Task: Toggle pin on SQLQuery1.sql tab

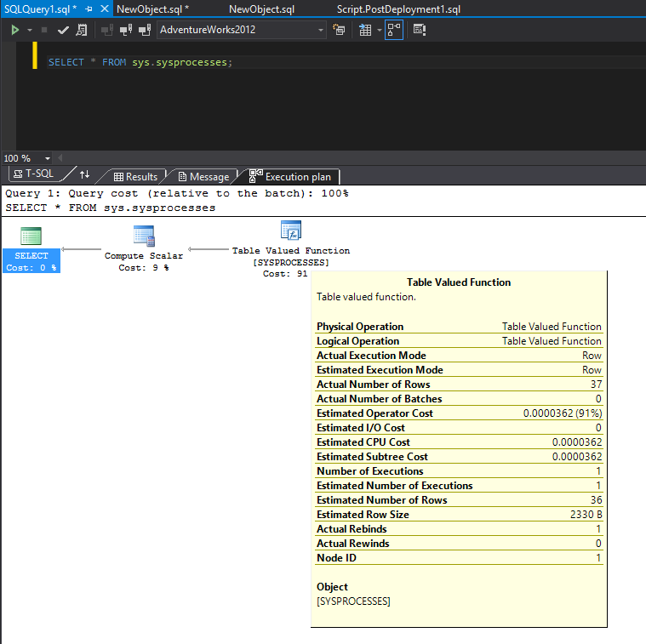Action: pyautogui.click(x=89, y=9)
